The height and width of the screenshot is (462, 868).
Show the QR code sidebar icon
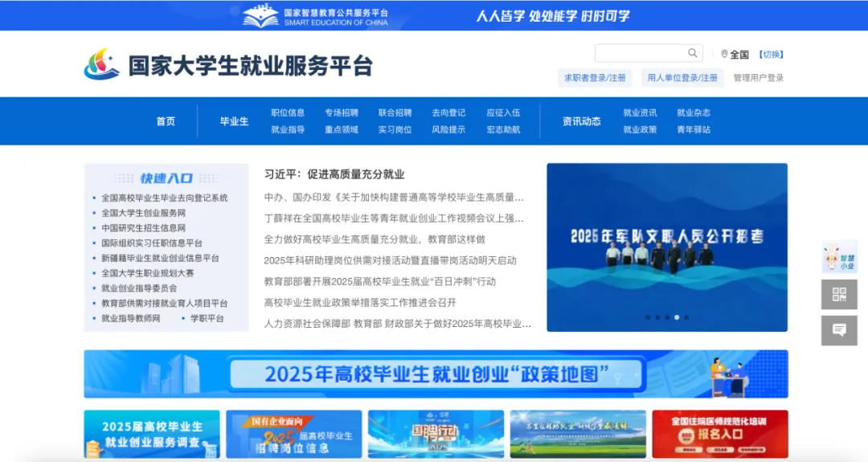click(839, 294)
